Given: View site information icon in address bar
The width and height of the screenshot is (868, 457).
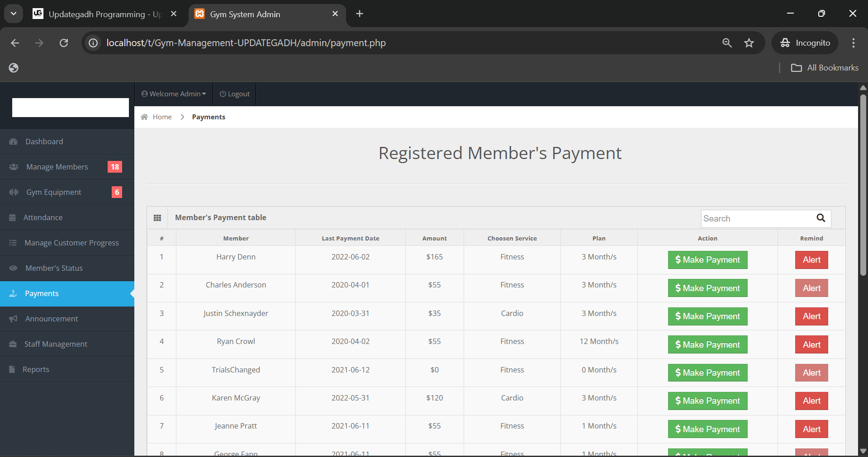Looking at the screenshot, I should (x=93, y=43).
